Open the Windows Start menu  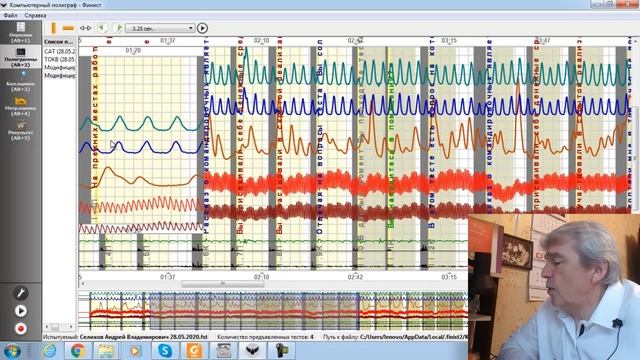11,351
